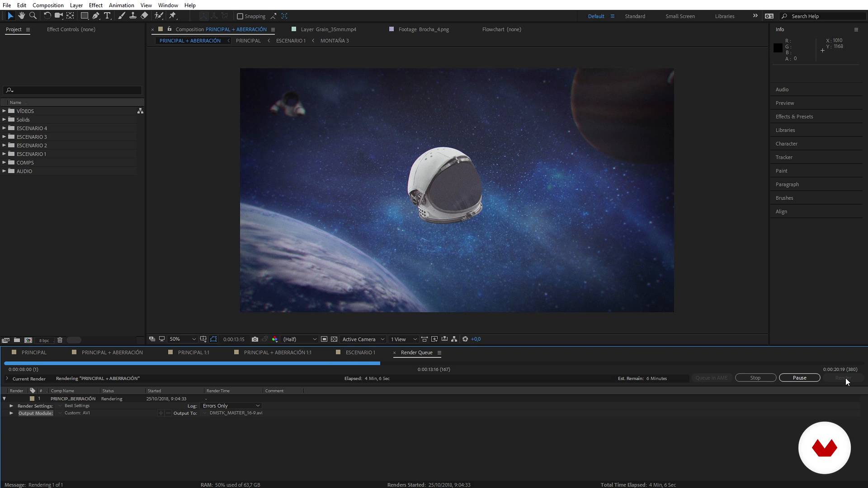The height and width of the screenshot is (488, 868).
Task: Click the render progress bar
Action: tap(434, 363)
